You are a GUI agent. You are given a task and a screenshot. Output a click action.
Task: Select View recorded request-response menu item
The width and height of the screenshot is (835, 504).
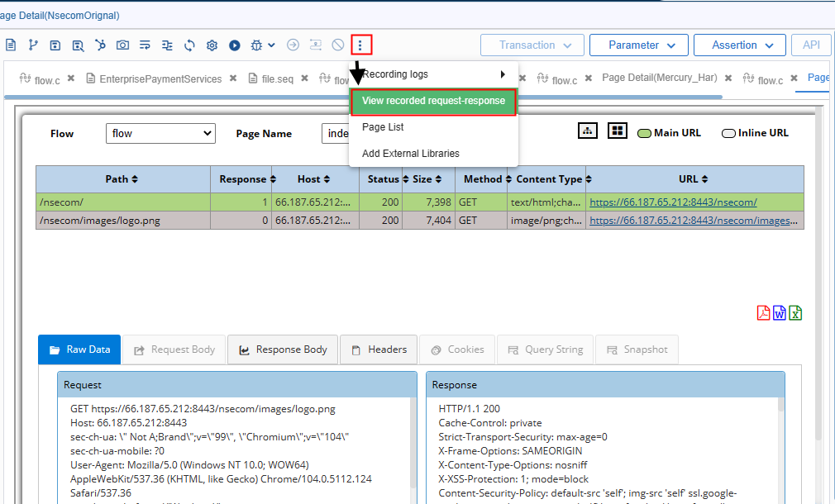[x=433, y=101]
